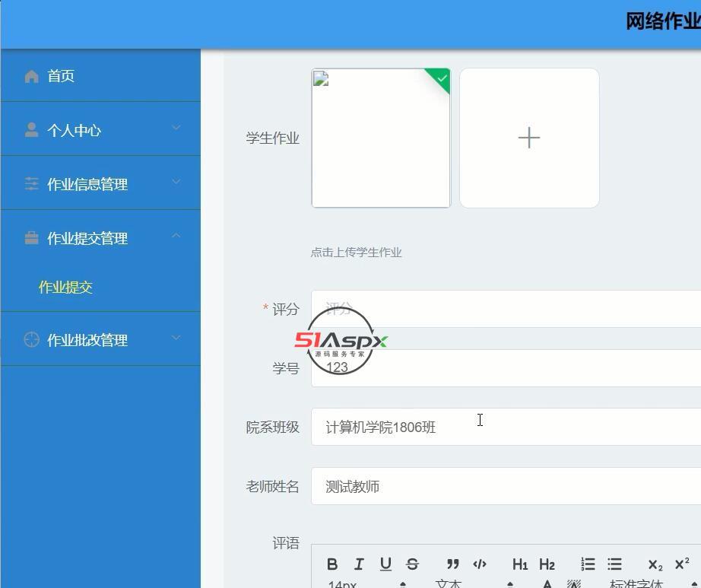Click the briefcase icon for 作业提交管理
The width and height of the screenshot is (701, 588).
pyautogui.click(x=31, y=238)
